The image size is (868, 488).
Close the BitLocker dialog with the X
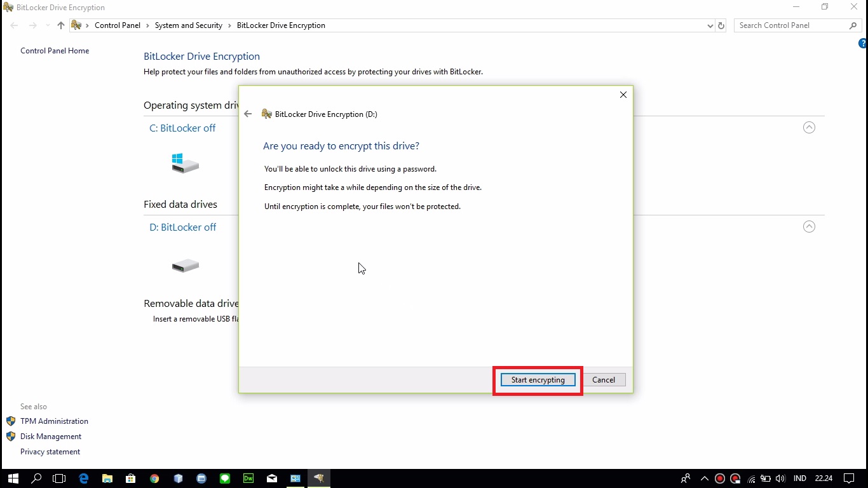[623, 95]
